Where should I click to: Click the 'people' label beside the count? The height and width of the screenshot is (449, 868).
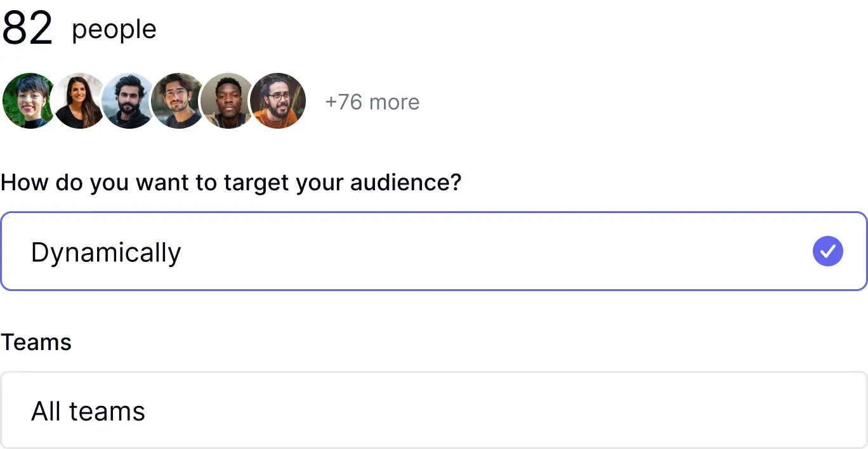point(114,30)
